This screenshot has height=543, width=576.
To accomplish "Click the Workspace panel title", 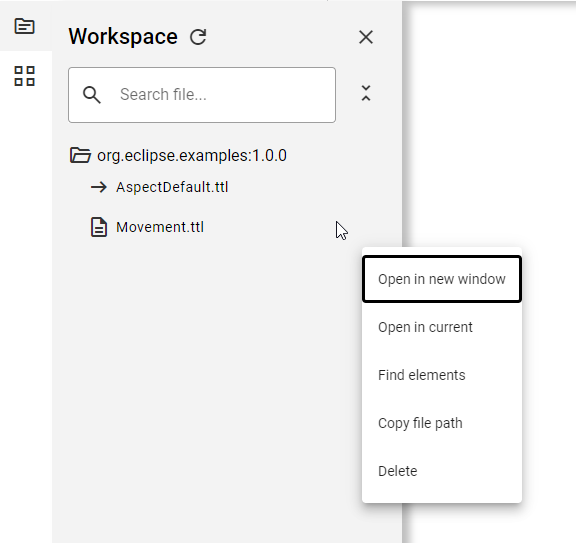I will (x=123, y=37).
